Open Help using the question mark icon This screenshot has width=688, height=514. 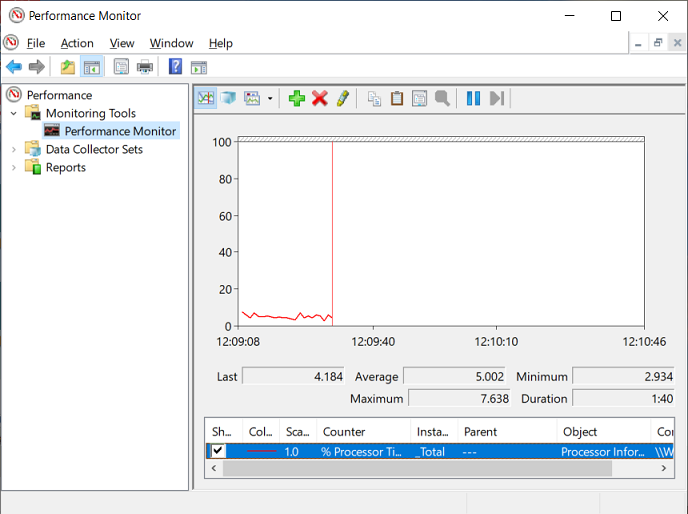click(x=175, y=67)
